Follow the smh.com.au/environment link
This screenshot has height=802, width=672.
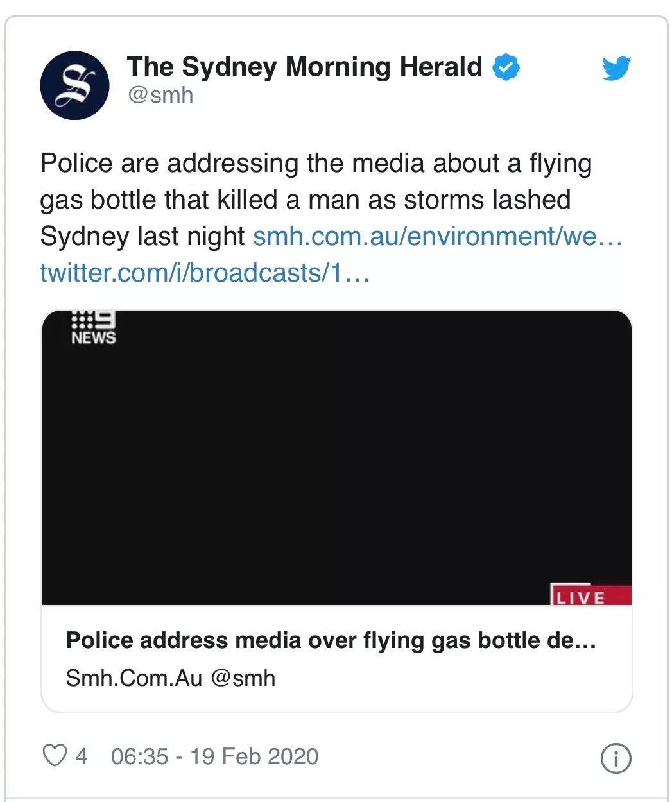(438, 237)
